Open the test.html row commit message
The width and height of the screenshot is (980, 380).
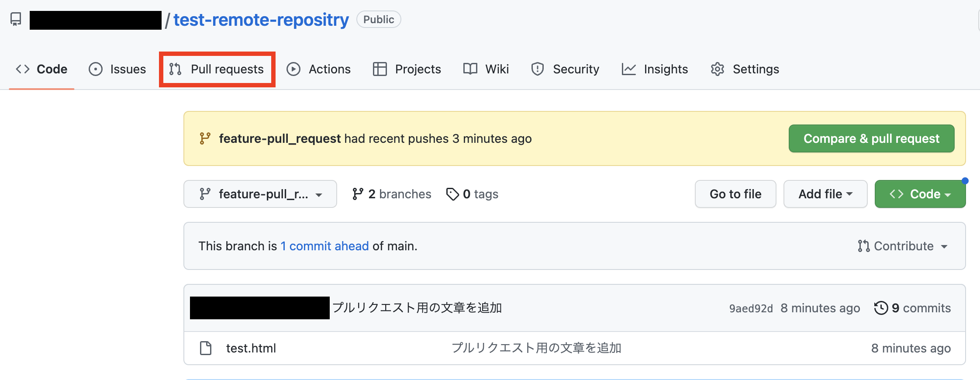[x=536, y=348]
